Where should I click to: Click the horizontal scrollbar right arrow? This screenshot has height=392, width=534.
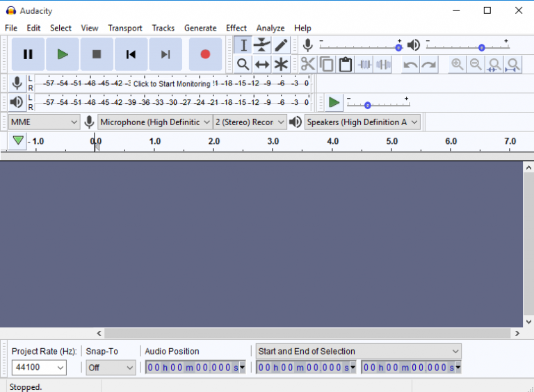pos(517,333)
